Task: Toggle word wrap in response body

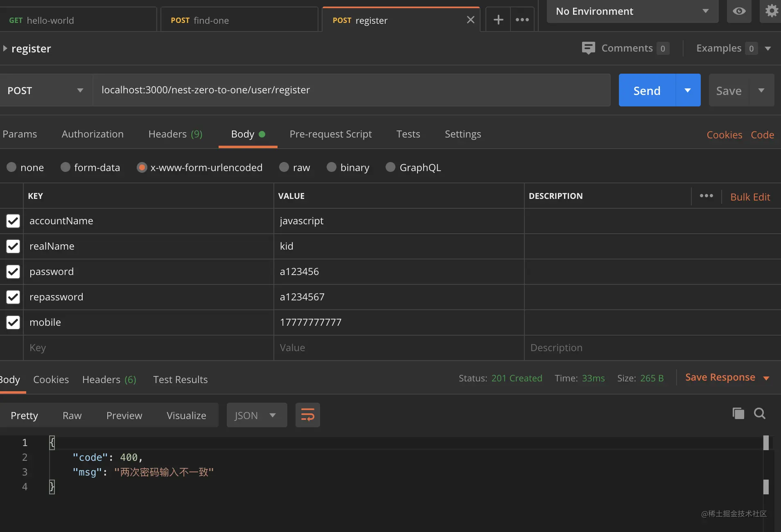Action: coord(308,415)
